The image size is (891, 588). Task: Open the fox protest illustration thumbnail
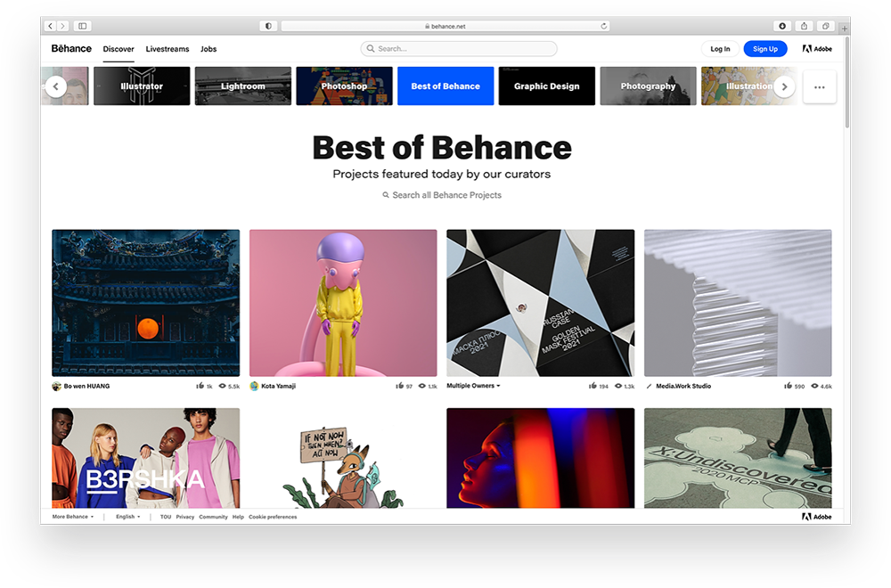click(343, 458)
